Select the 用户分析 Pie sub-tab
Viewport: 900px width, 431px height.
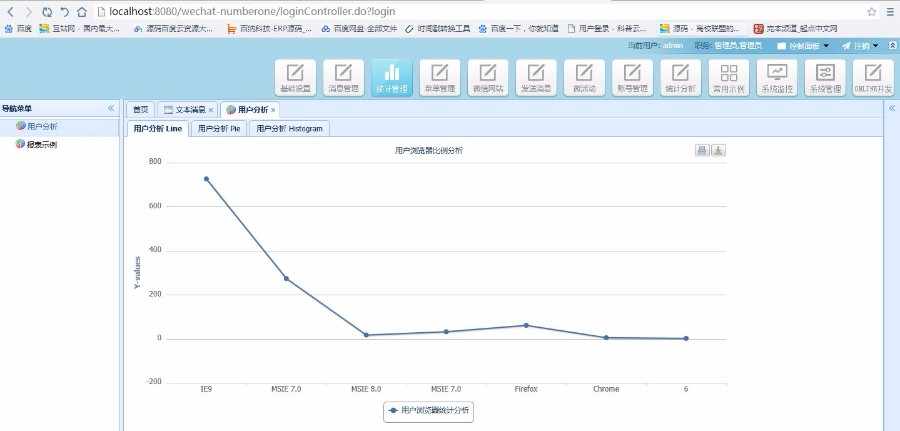(219, 129)
